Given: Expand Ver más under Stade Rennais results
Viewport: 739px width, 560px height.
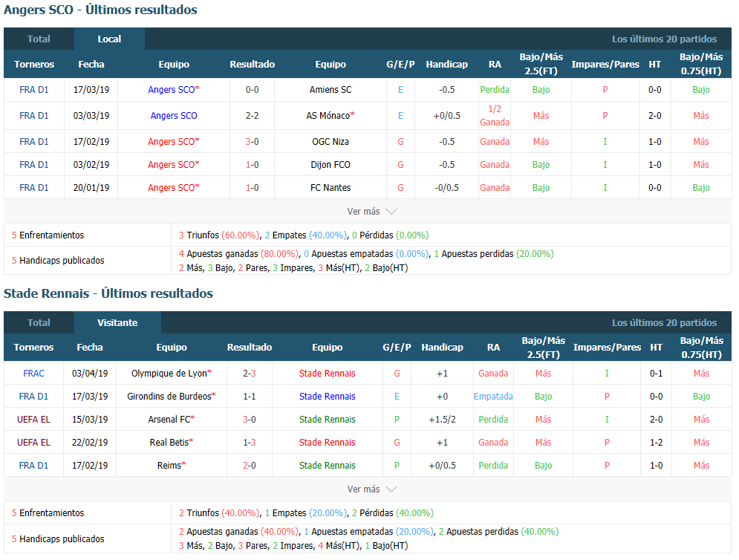Looking at the screenshot, I should coord(372,489).
